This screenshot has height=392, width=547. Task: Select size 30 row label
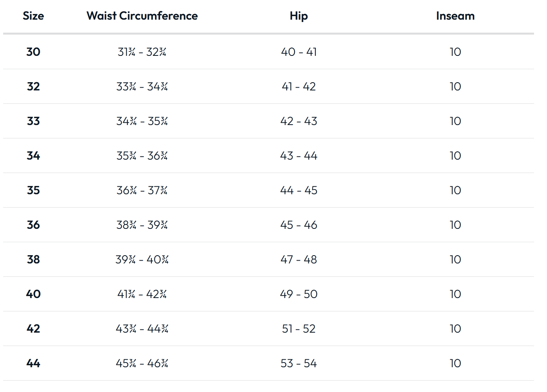coord(33,52)
